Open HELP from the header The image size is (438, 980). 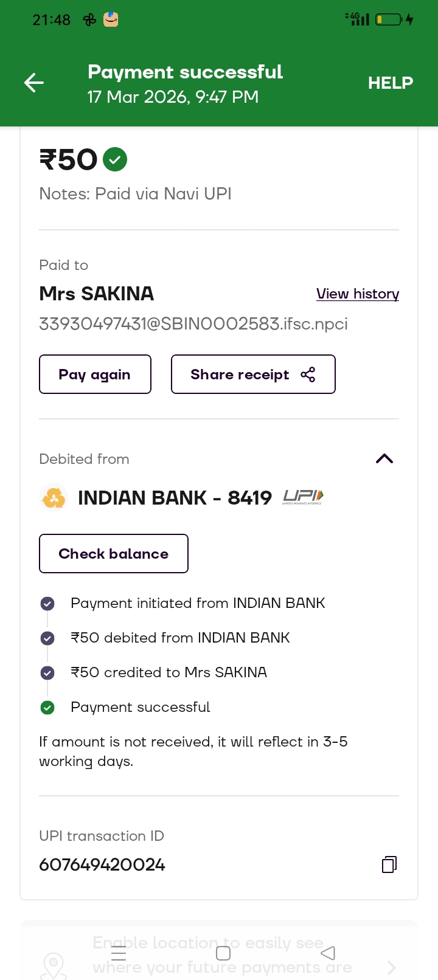(390, 83)
